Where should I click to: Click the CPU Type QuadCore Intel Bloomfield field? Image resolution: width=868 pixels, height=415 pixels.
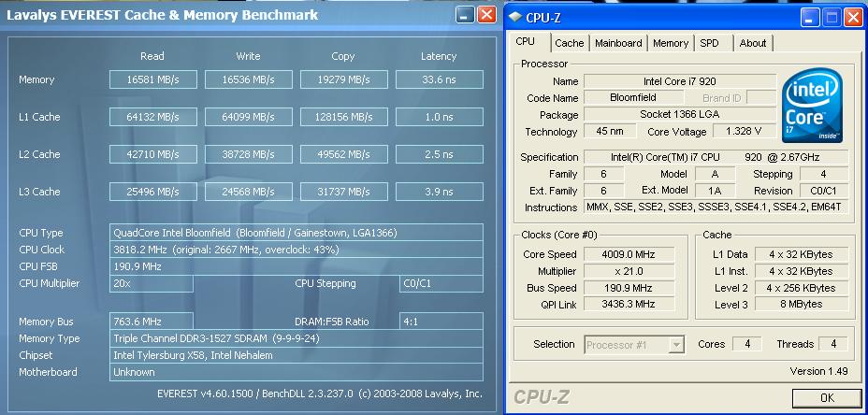(x=297, y=233)
